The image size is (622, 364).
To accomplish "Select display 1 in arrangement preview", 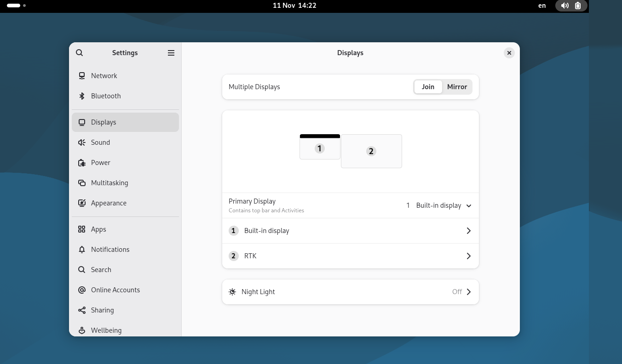I will click(x=320, y=148).
